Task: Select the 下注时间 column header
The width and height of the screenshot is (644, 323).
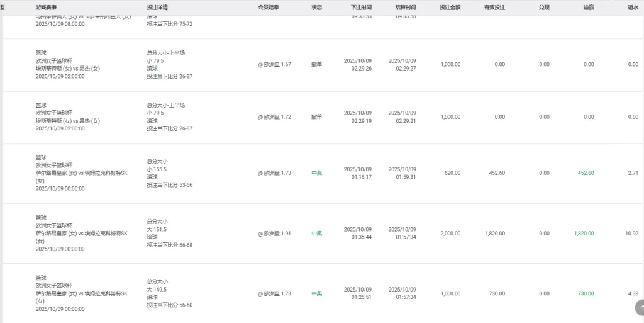Action: point(361,8)
